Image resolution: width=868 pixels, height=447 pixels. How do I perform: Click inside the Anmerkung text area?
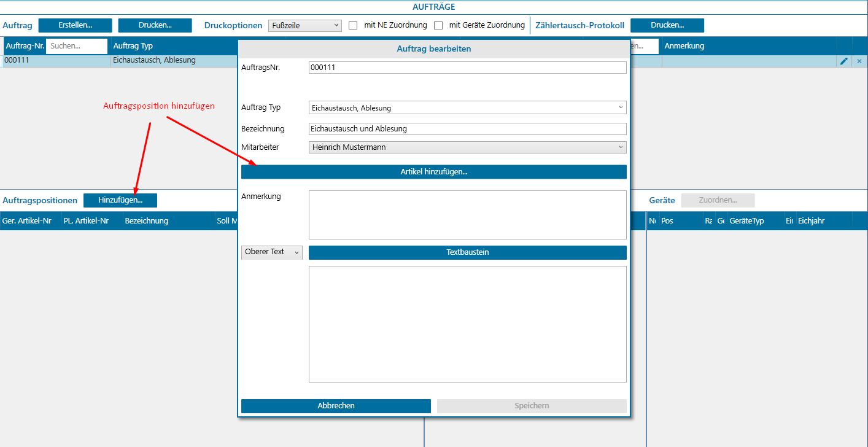[x=468, y=215]
